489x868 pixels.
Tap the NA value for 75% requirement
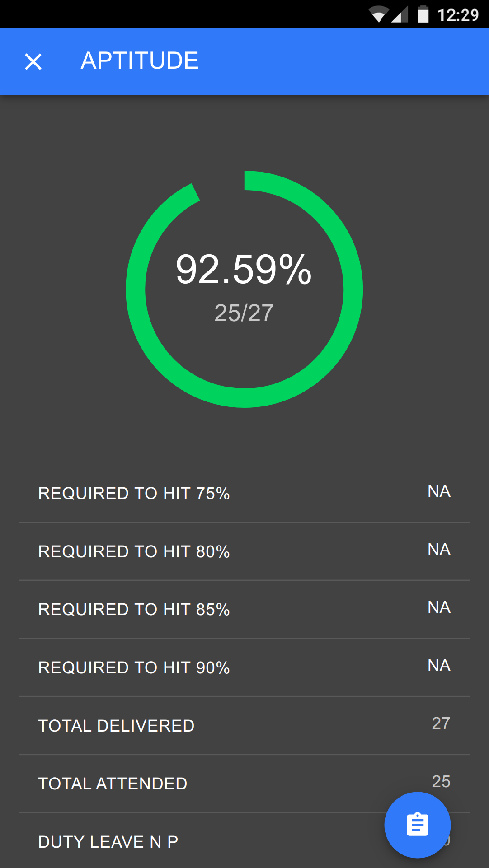(439, 491)
